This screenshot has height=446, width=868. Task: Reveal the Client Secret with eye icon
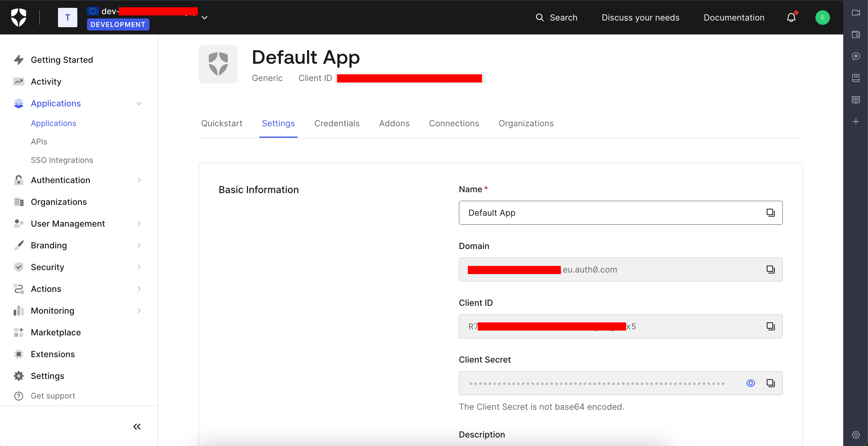click(751, 383)
